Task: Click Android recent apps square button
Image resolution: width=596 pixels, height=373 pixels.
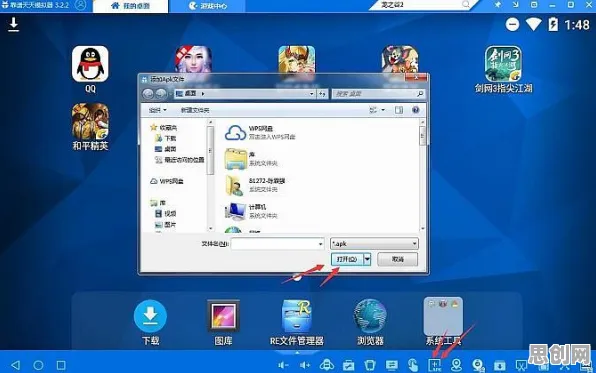Action: pos(61,365)
